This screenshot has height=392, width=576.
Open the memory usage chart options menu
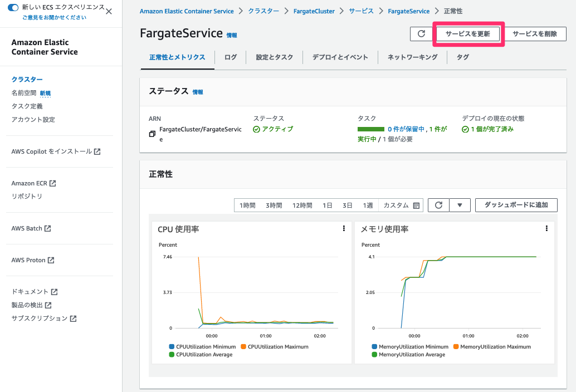point(546,228)
